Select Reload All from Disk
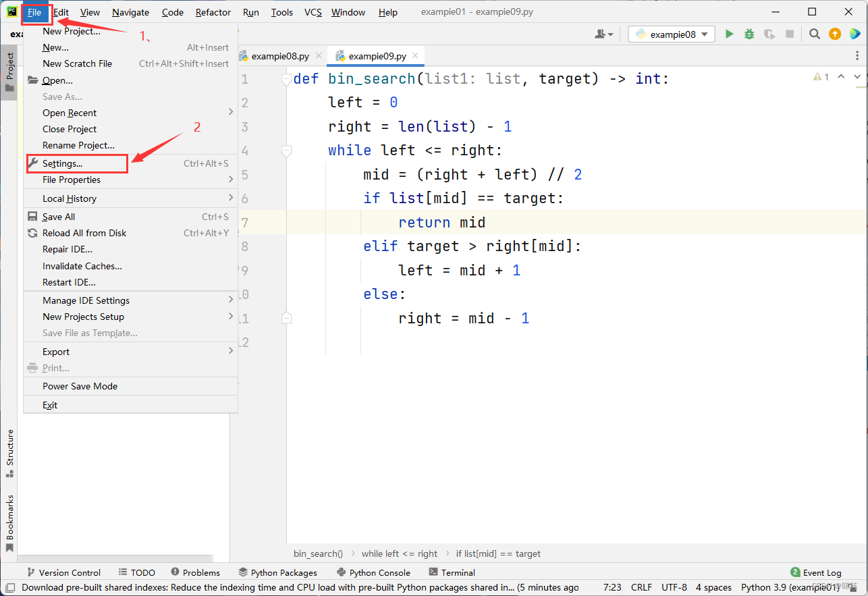The image size is (868, 596). point(130,233)
